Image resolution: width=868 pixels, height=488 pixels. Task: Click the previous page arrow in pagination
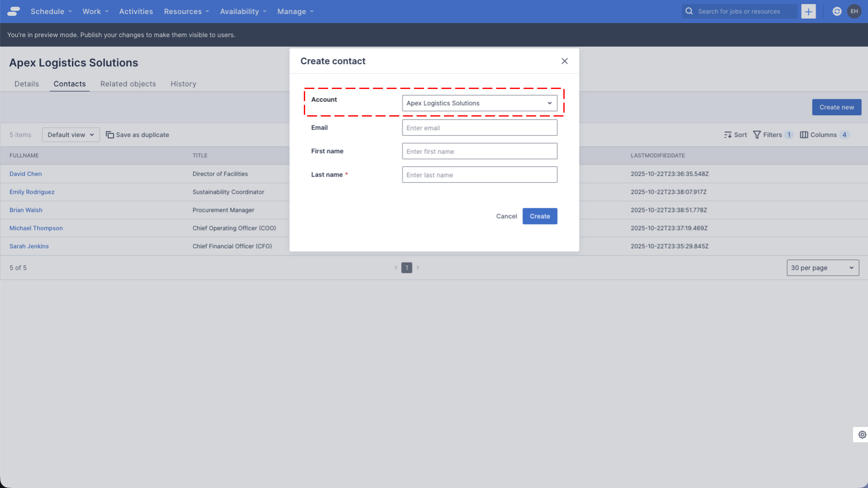(396, 267)
